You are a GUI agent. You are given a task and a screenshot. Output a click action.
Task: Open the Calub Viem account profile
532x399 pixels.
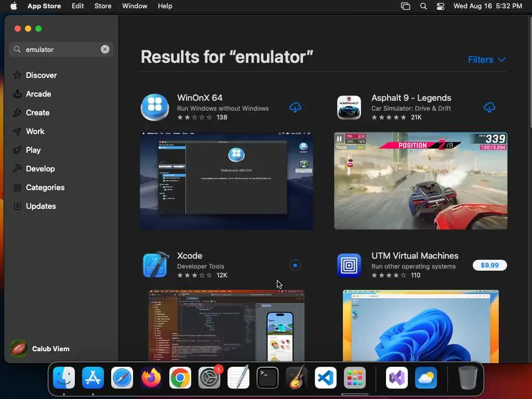(x=40, y=349)
